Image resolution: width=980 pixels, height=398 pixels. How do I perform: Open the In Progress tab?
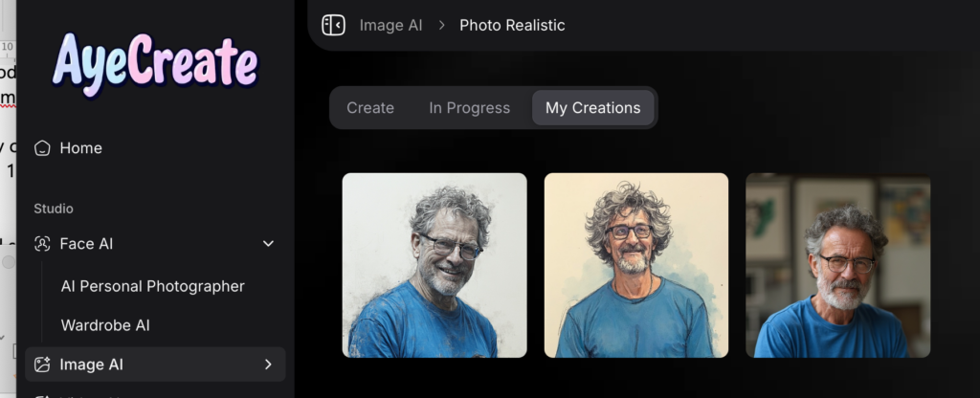pyautogui.click(x=469, y=107)
